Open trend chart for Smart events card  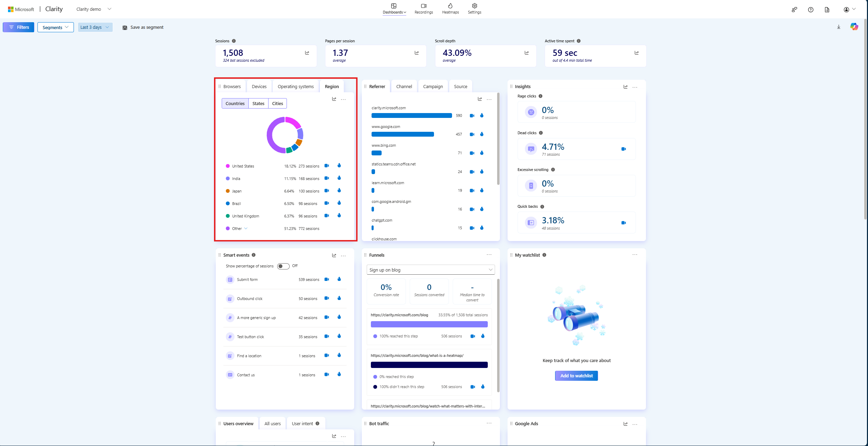point(334,255)
